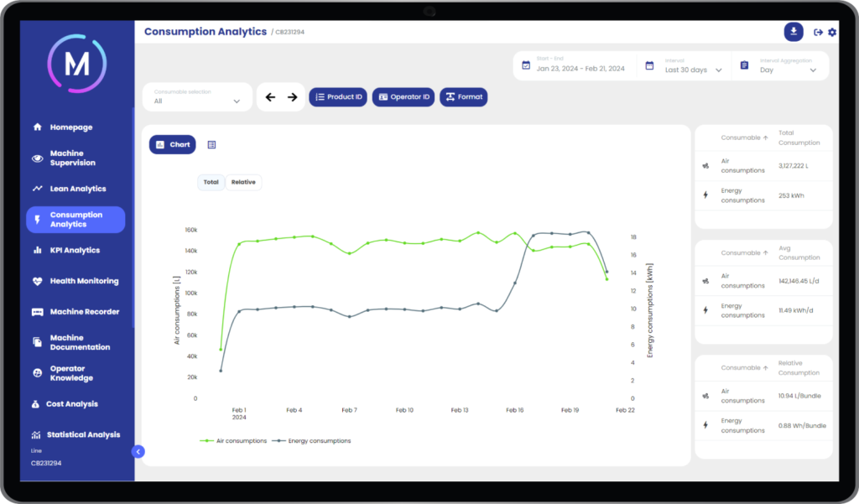Image resolution: width=859 pixels, height=504 pixels.
Task: Click the Product ID button
Action: (x=338, y=97)
